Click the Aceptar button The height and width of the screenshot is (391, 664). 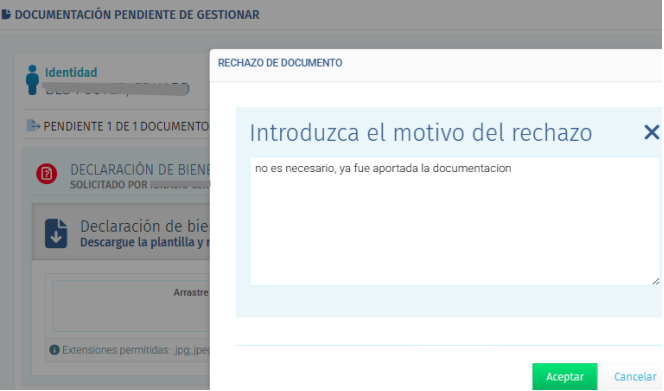point(564,376)
